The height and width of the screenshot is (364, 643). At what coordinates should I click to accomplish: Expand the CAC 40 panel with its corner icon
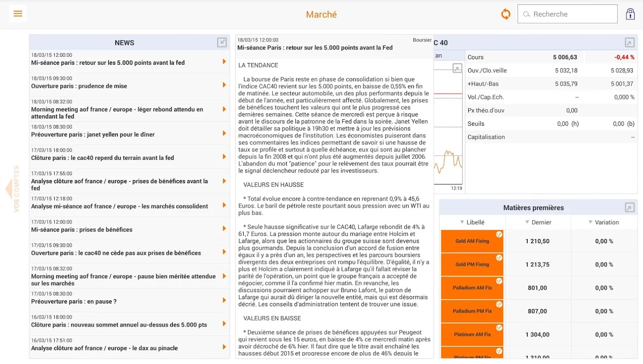(x=629, y=42)
